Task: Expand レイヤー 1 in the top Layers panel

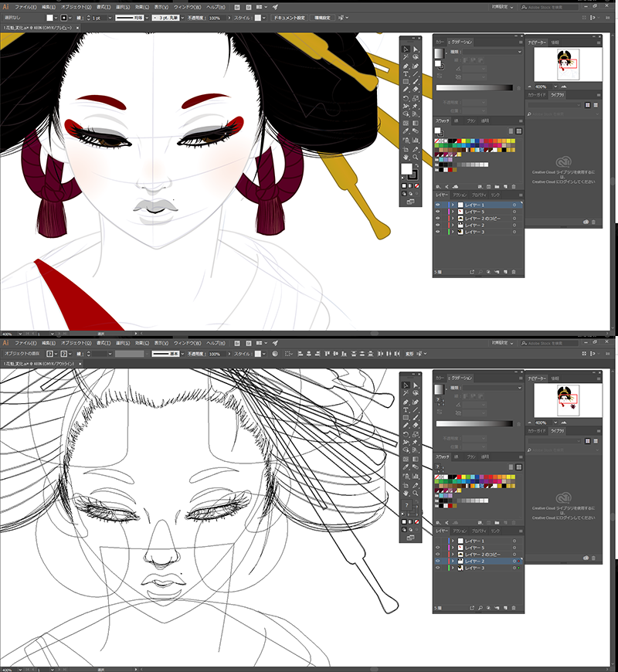Action: (x=453, y=205)
